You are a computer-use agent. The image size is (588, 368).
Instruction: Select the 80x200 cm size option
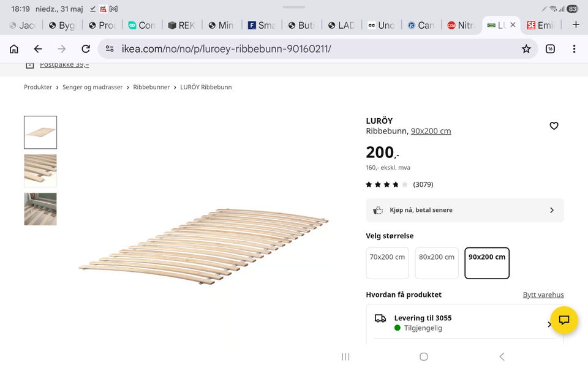[x=437, y=263]
